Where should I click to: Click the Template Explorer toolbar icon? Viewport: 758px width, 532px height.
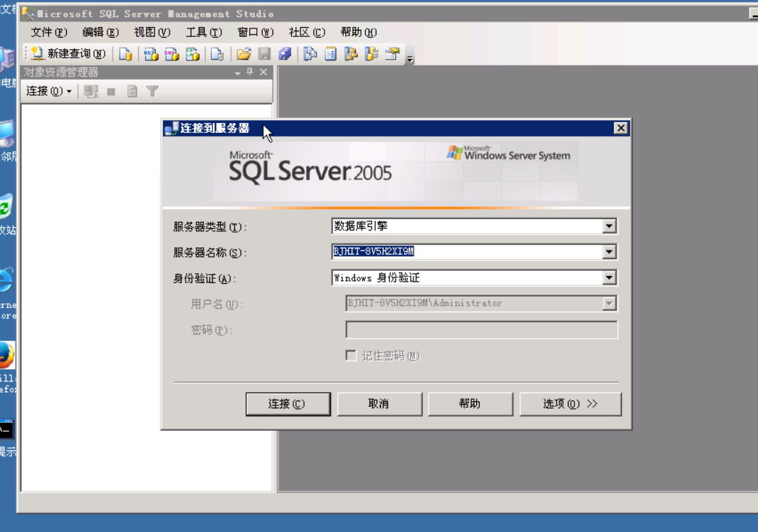[372, 53]
